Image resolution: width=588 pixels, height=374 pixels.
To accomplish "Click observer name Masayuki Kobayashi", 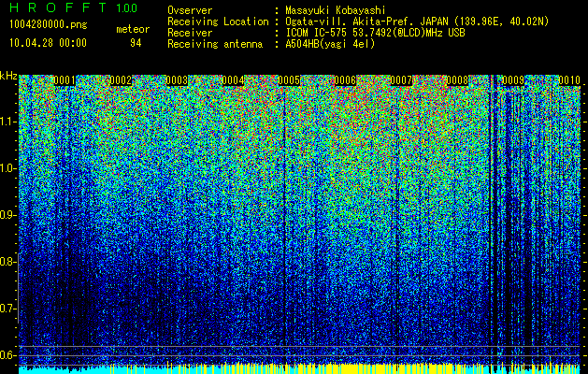I will click(336, 10).
